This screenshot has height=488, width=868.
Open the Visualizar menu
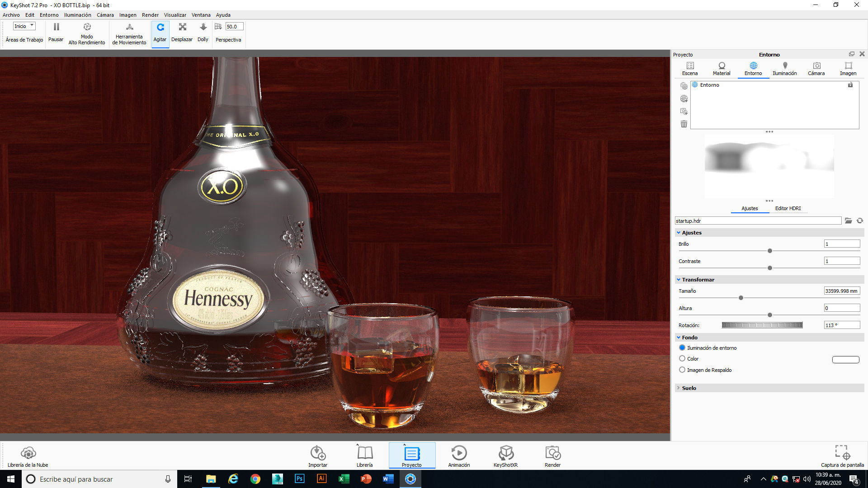tap(175, 15)
